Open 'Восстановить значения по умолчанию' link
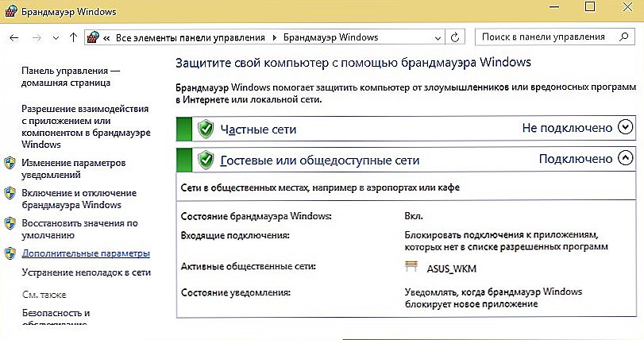This screenshot has height=340, width=644. [x=79, y=229]
